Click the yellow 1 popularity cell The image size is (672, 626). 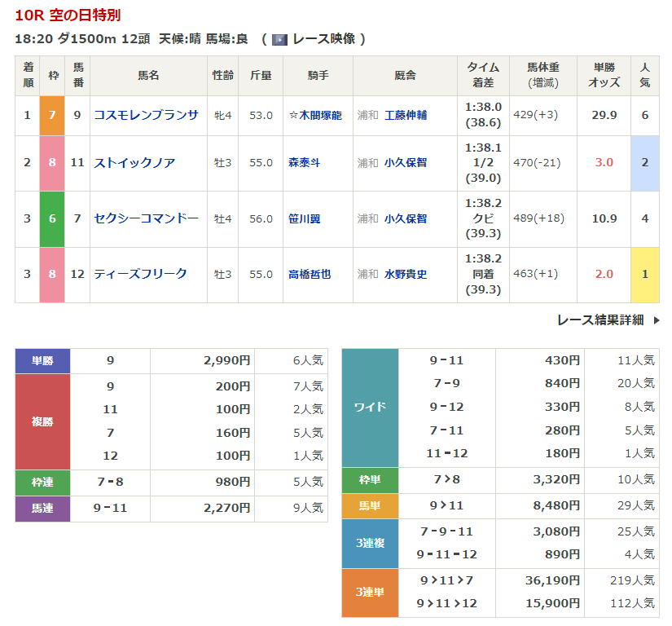coord(645,275)
